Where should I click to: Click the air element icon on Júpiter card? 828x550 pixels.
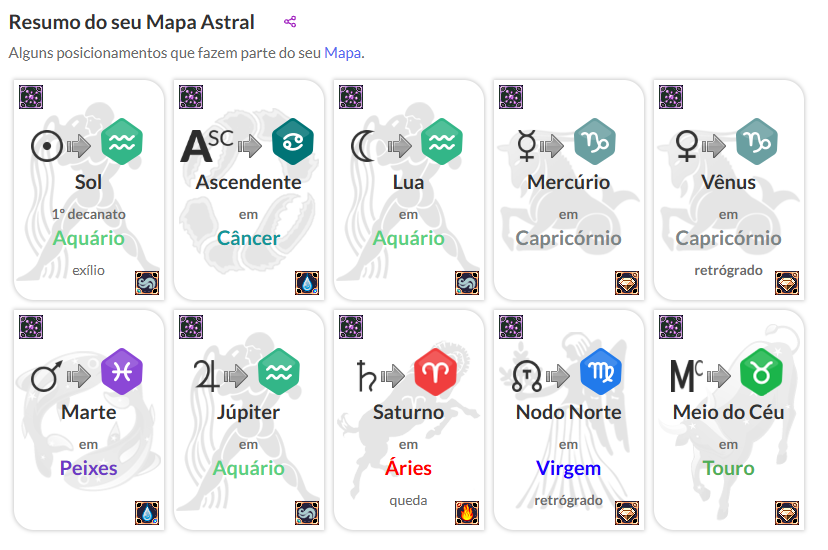pos(307,513)
